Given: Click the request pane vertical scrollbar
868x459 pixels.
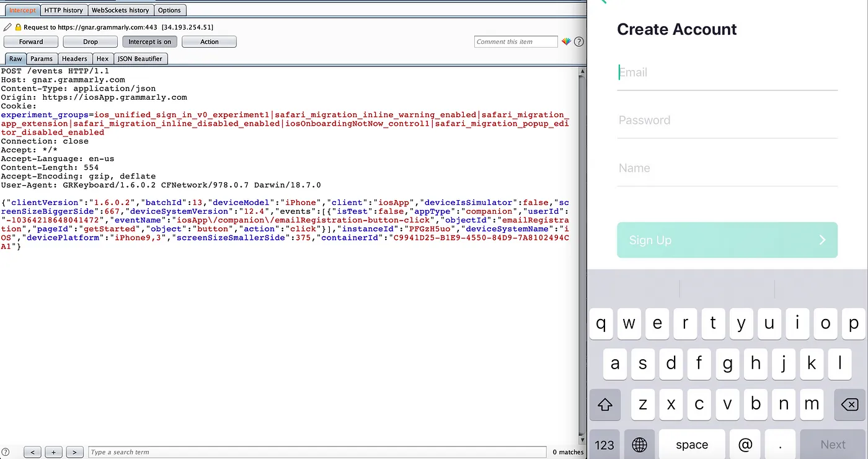Looking at the screenshot, I should click(582, 254).
